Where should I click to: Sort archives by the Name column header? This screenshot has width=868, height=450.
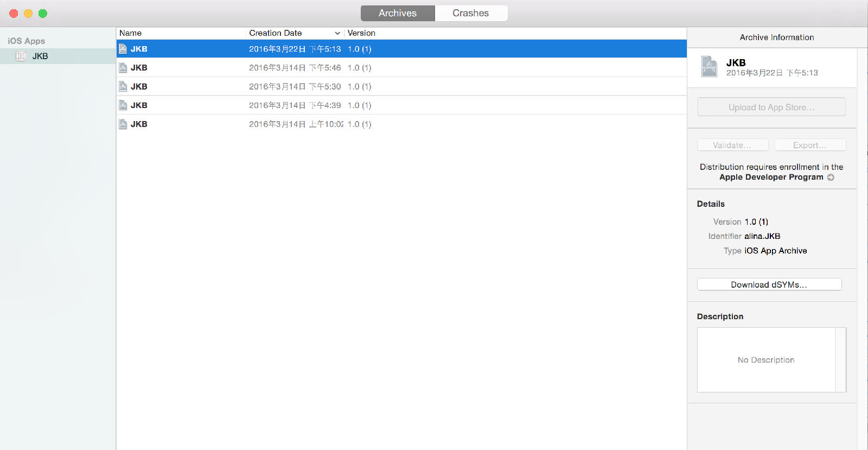(x=130, y=33)
